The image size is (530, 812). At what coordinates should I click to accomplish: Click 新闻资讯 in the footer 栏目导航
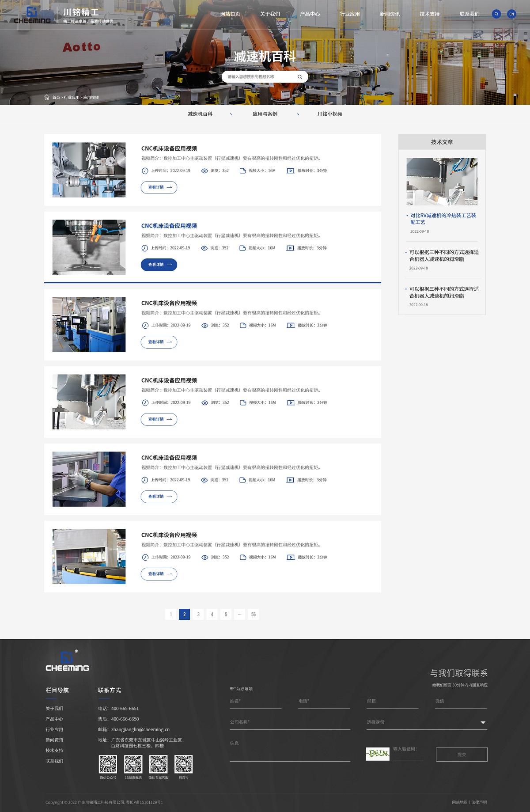[54, 740]
